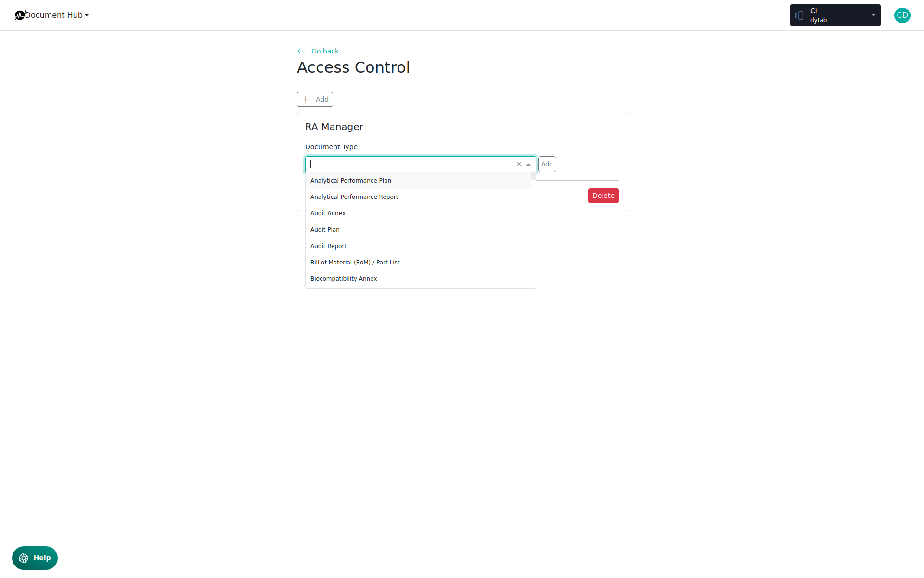Click the plus Add button under Access Control
The height and width of the screenshot is (578, 924).
(x=315, y=99)
